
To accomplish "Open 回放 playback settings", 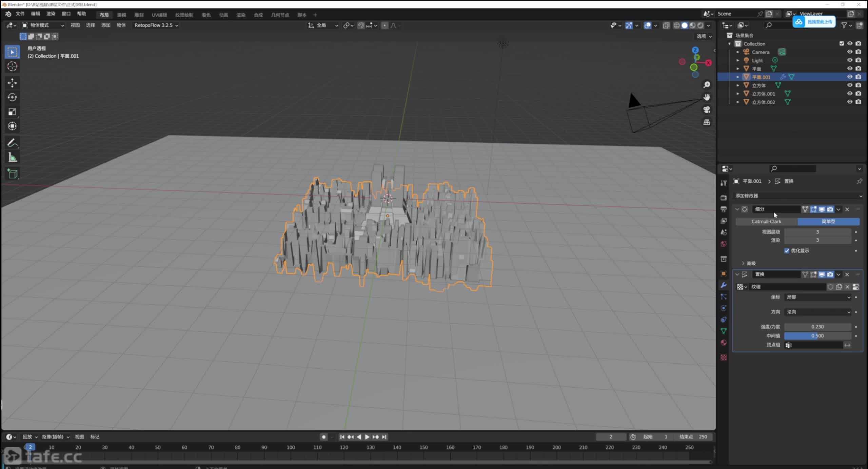I will [30, 437].
